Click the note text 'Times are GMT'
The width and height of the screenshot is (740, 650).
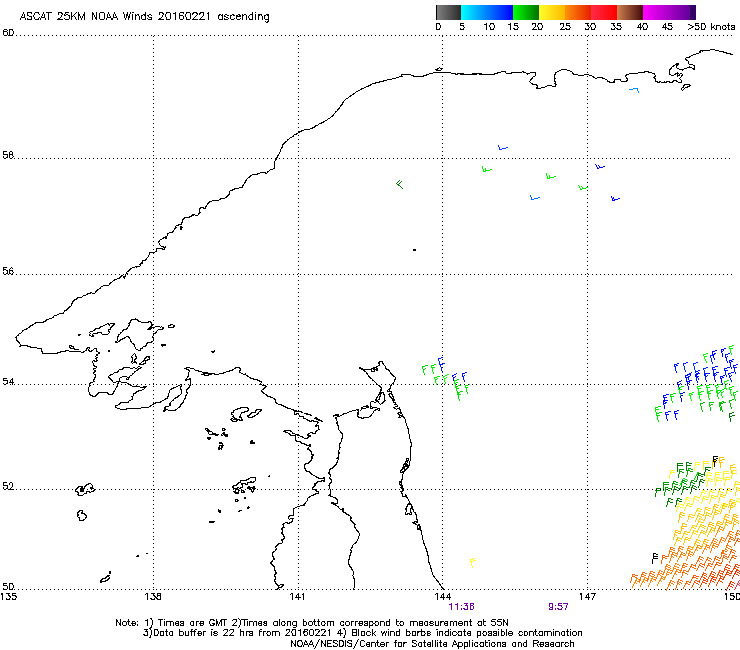point(192,623)
